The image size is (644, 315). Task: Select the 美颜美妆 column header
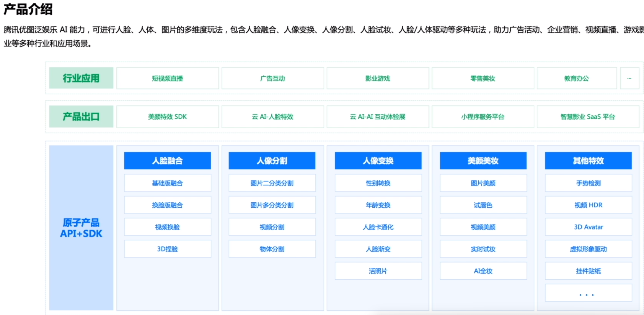pos(483,161)
